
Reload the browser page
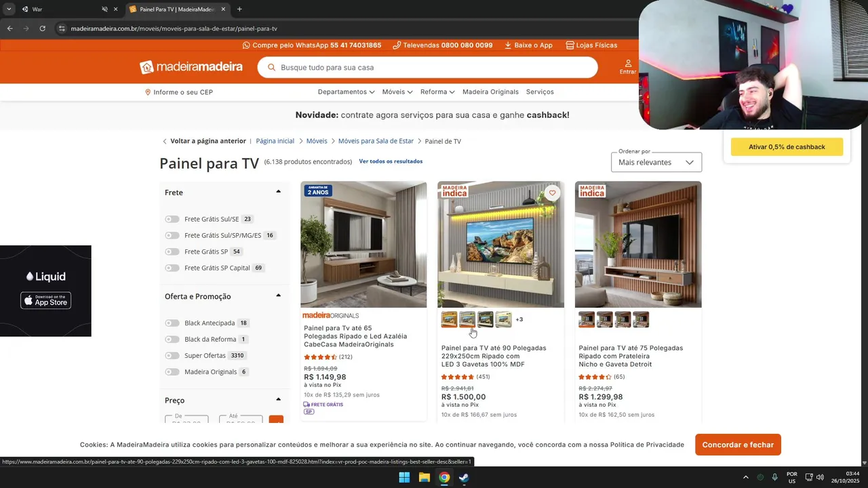[42, 28]
